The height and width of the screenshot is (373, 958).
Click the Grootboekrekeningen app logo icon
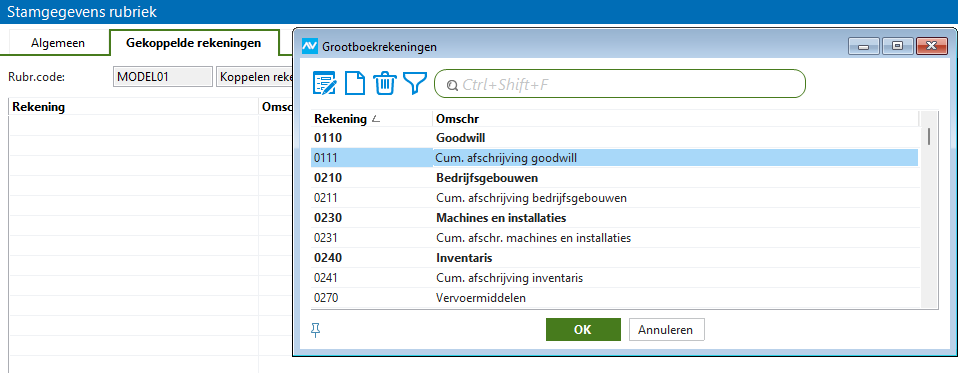pos(310,46)
